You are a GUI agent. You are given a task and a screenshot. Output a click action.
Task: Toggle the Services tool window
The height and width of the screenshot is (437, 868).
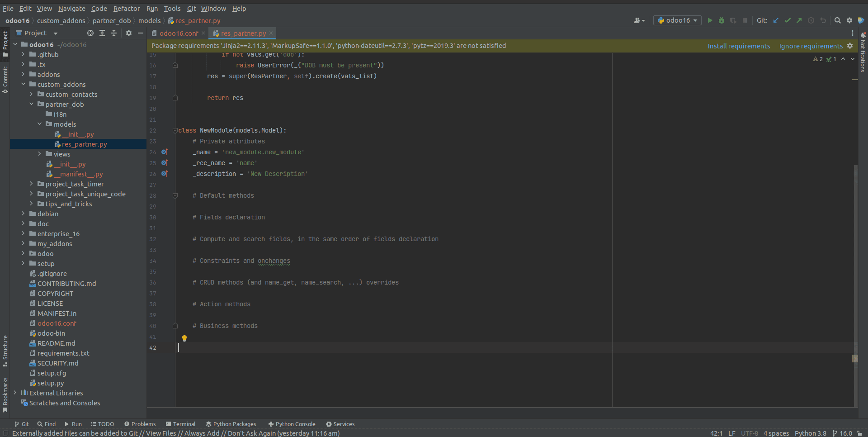pyautogui.click(x=340, y=424)
